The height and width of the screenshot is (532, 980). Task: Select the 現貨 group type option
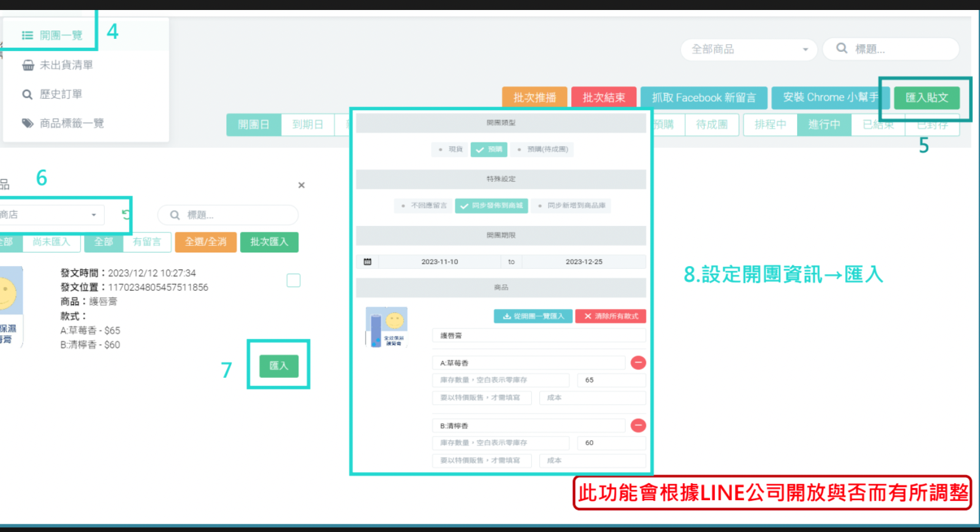(450, 149)
